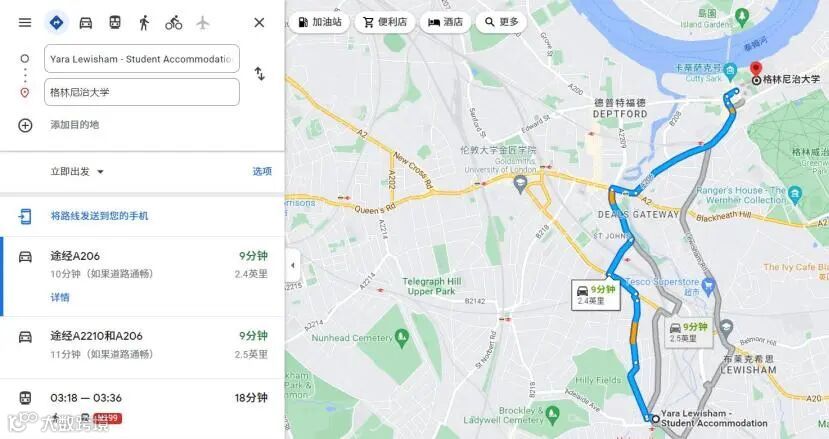Expand the 立即出发 departure time dropdown

77,171
